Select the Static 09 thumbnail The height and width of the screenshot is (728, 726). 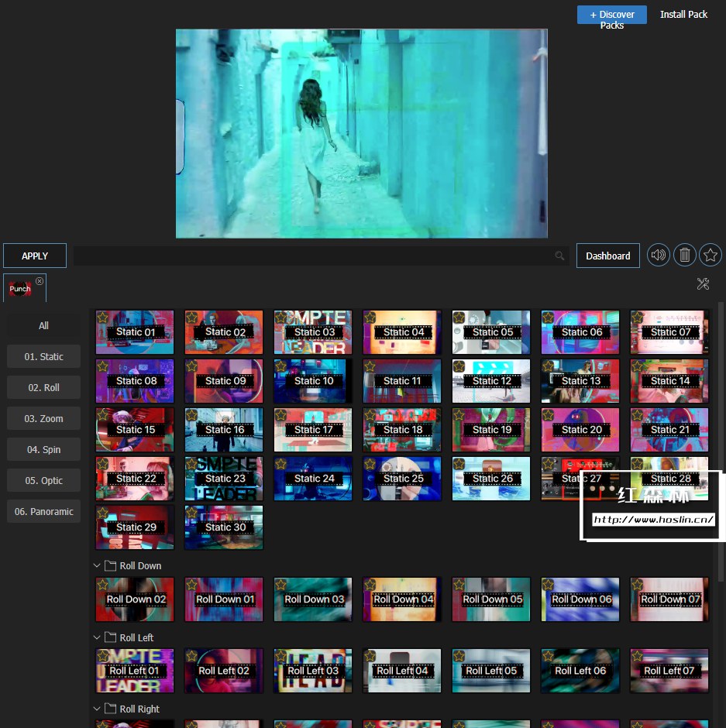click(x=224, y=381)
